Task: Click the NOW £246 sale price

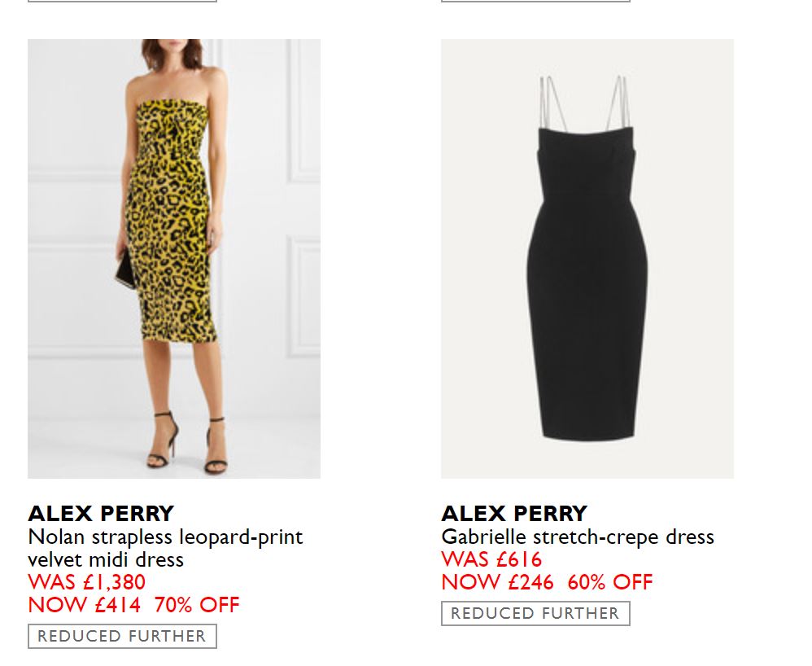Action: 498,582
